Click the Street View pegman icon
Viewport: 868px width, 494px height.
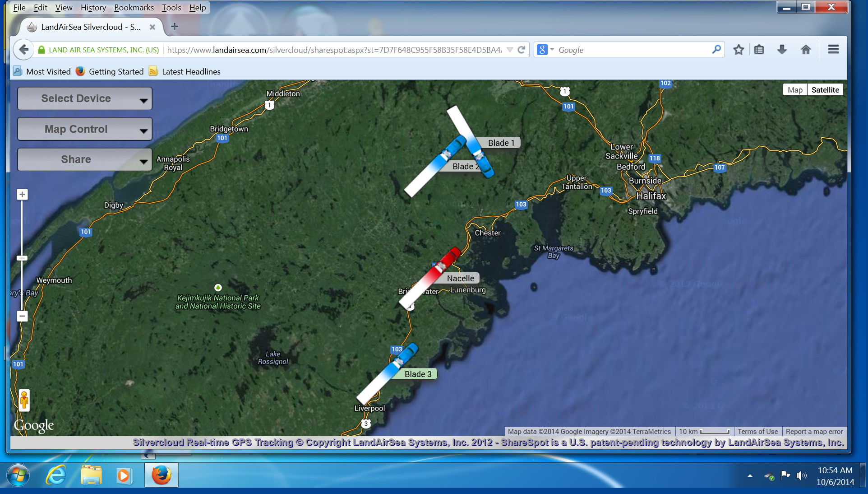24,400
